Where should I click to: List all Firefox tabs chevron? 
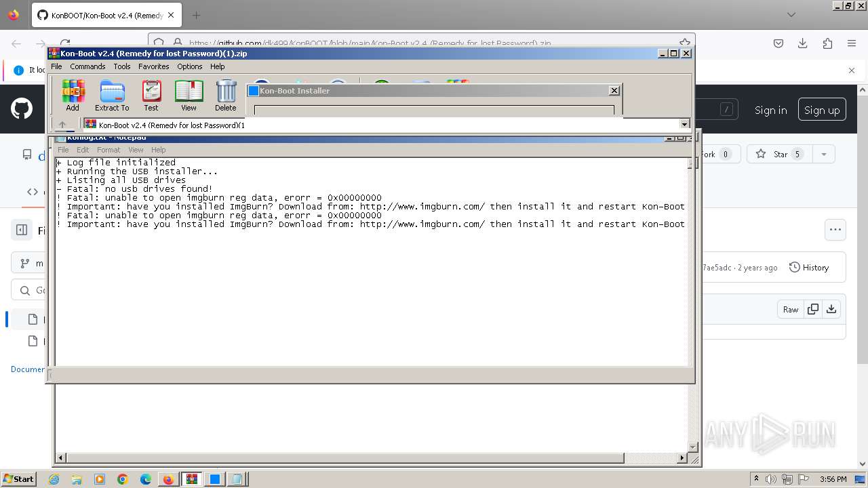pyautogui.click(x=791, y=15)
